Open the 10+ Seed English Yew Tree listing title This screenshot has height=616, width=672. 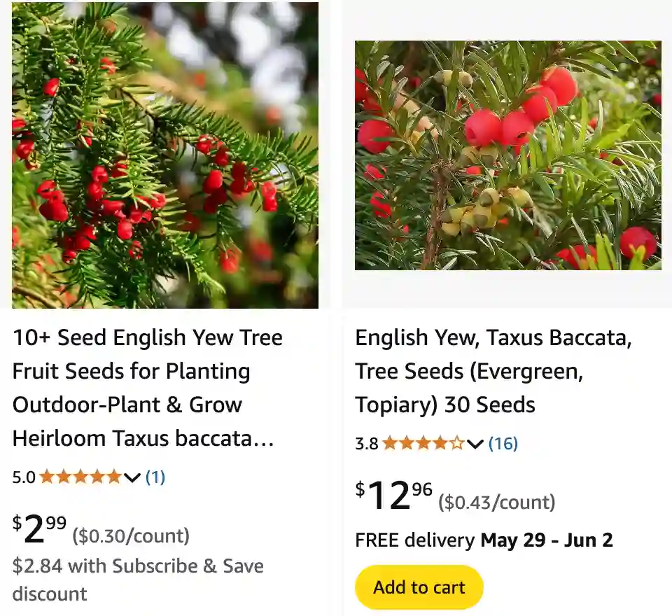pos(147,388)
